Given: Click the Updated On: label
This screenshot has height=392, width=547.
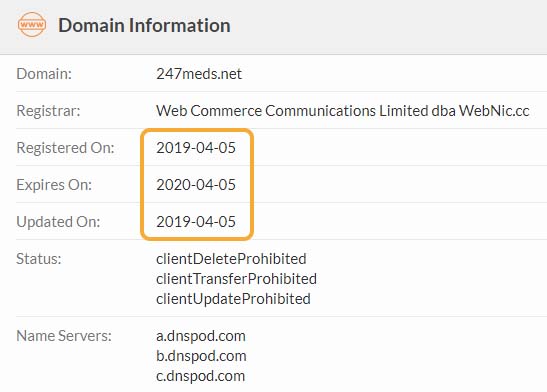Looking at the screenshot, I should (58, 222).
